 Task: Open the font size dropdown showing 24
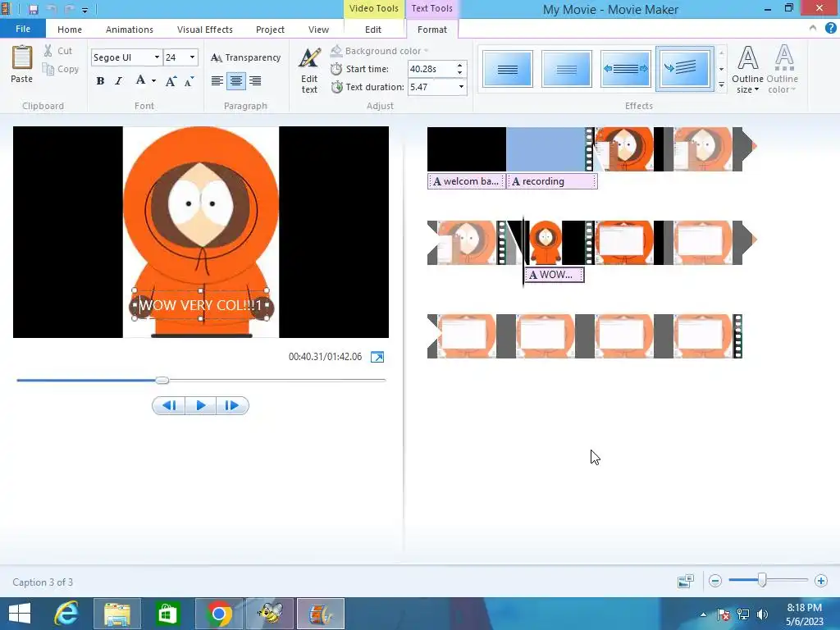192,57
